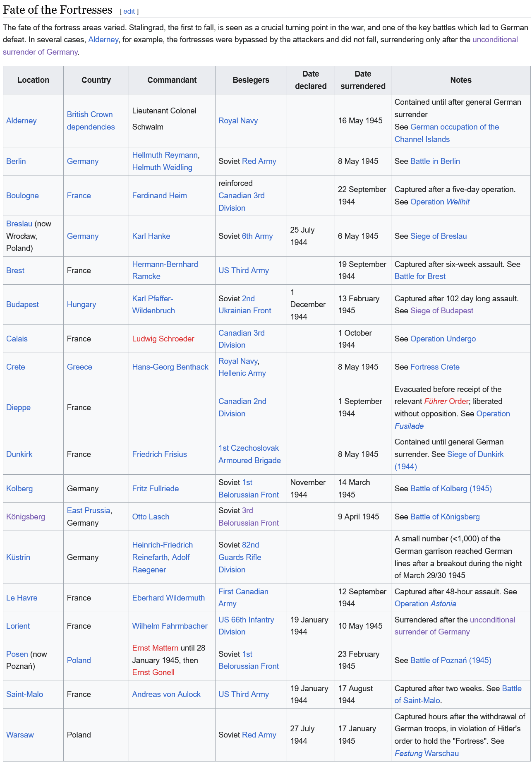Open the Battle in Berlin link

(x=435, y=161)
